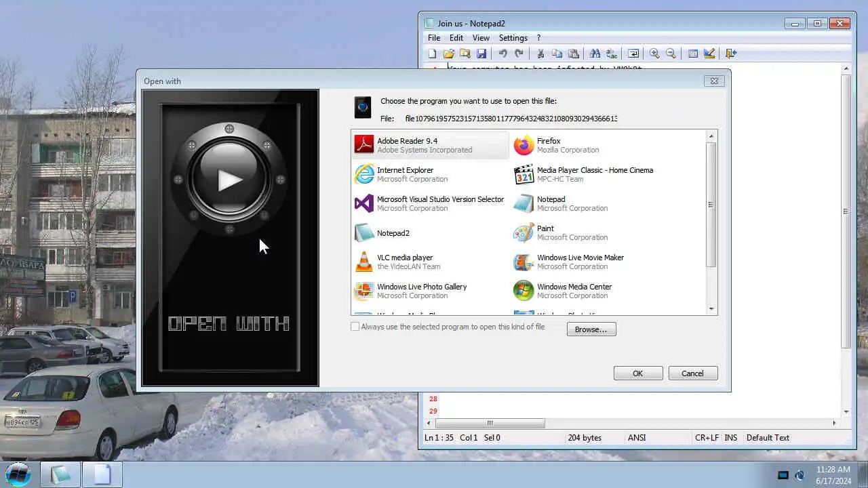Screen dimensions: 868x488
Task: Click the Notepad2 vertical scrollbar thumb
Action: pos(846,211)
